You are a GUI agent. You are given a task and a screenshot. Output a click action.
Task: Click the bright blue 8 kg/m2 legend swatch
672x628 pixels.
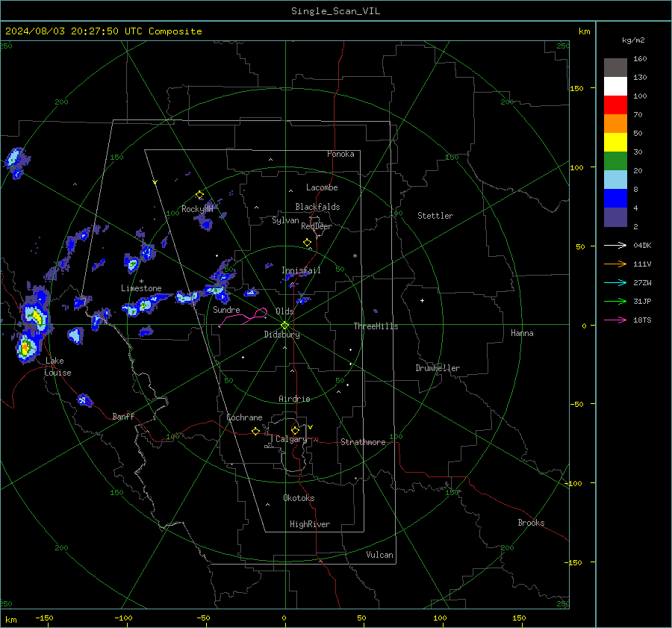click(x=615, y=199)
